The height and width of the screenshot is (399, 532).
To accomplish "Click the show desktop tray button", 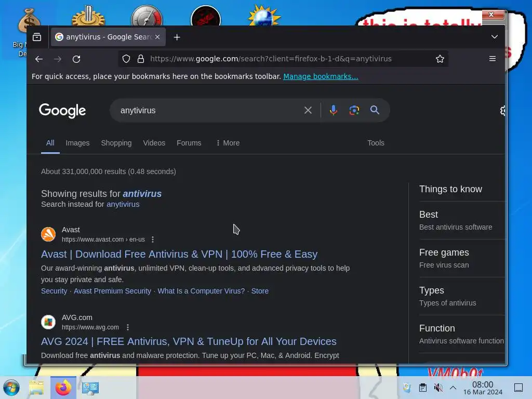I will click(x=518, y=388).
